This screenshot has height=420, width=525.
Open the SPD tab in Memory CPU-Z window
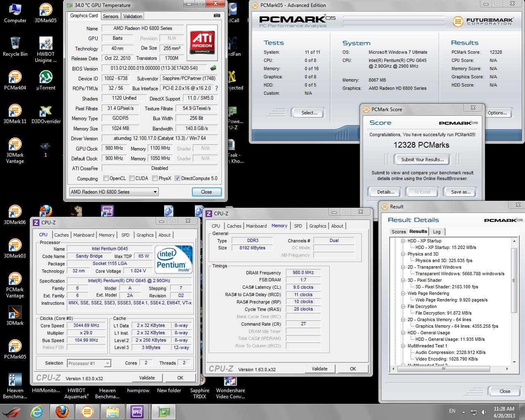click(298, 226)
